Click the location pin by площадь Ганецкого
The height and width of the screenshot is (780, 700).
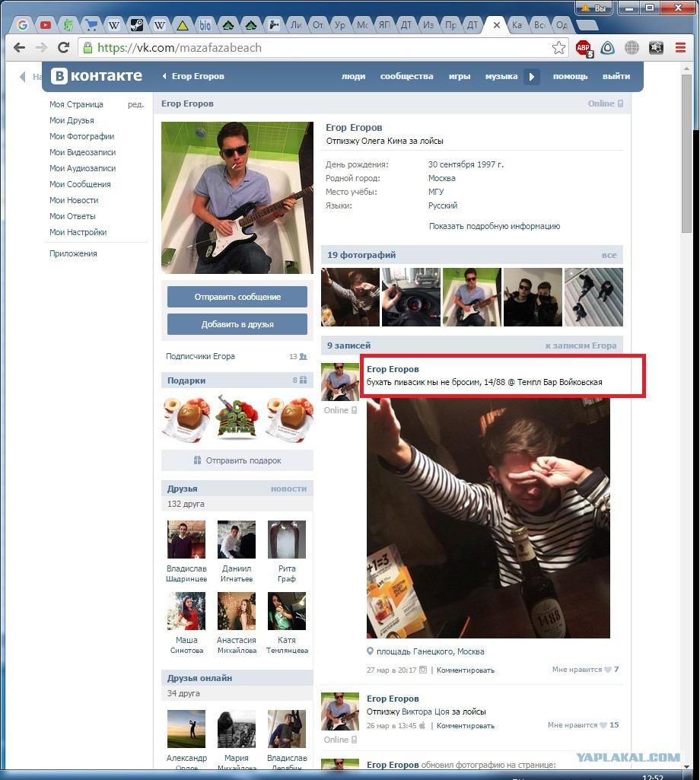[370, 651]
